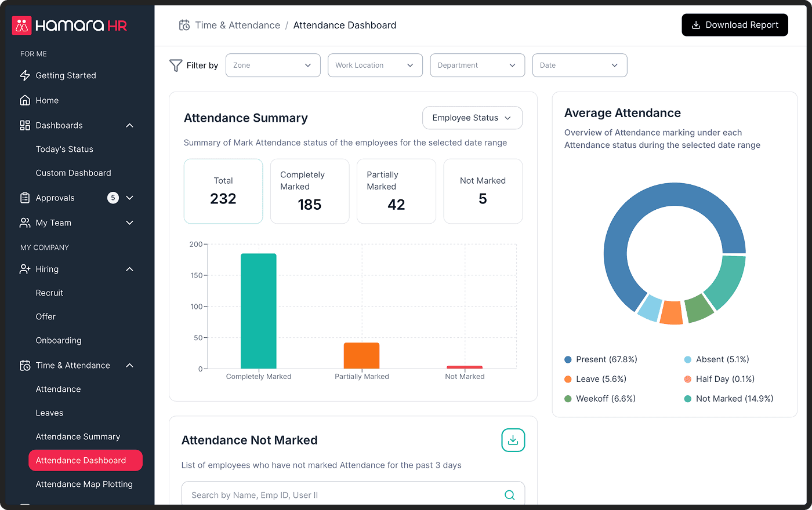This screenshot has width=812, height=510.
Task: Collapse the Time & Attendance sidebar chevron
Action: pyautogui.click(x=130, y=365)
